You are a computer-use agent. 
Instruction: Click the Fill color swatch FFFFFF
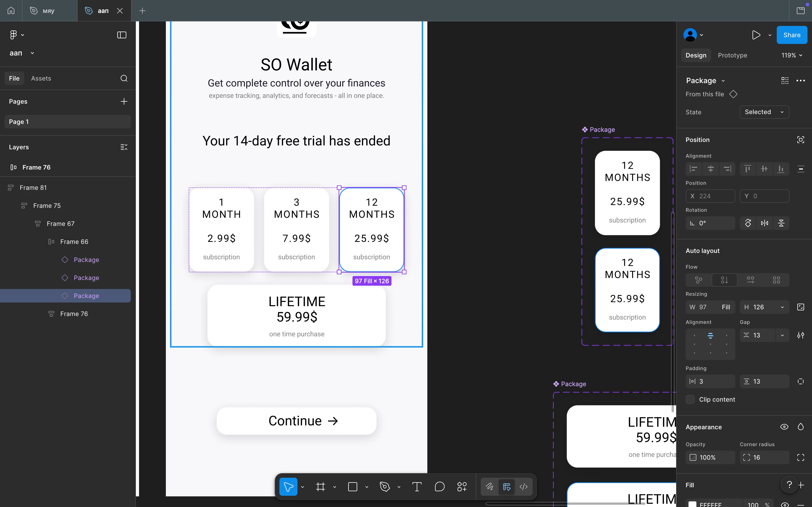(692, 504)
